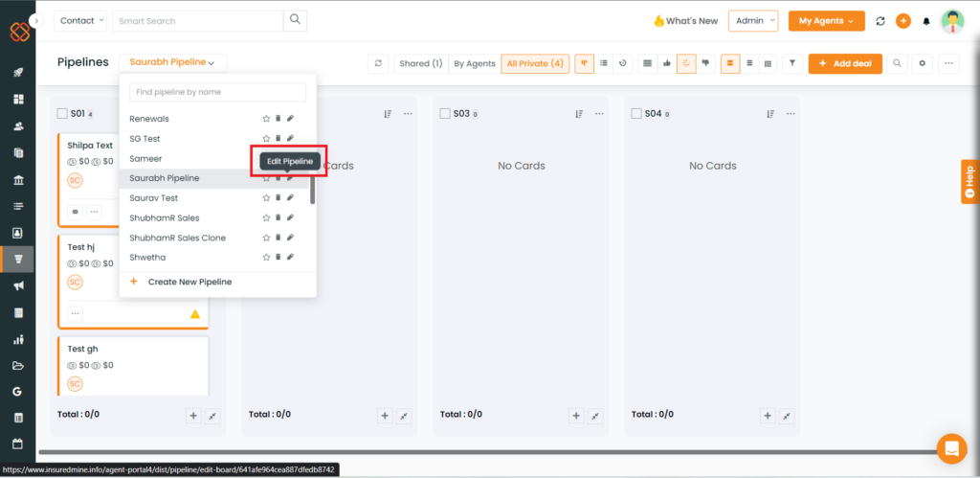Screen dimensions: 980x478
Task: Star the Saurav Test pipeline as favorite
Action: (x=266, y=197)
